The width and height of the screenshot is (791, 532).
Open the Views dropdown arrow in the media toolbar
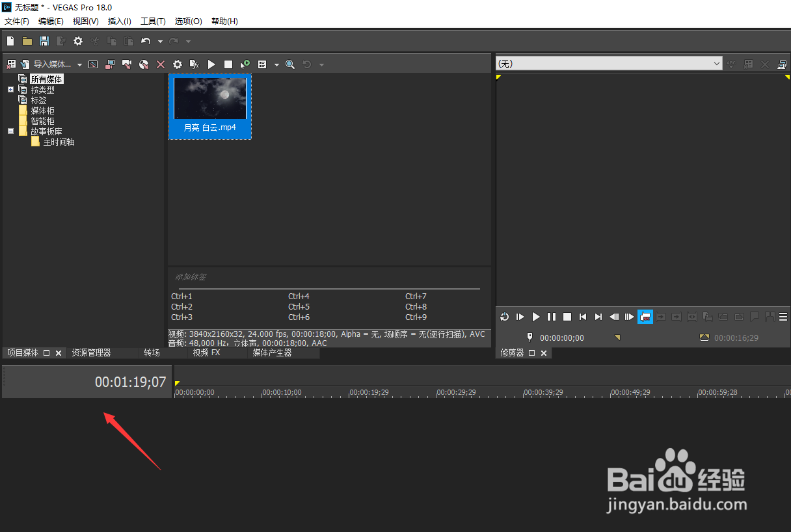[x=276, y=65]
